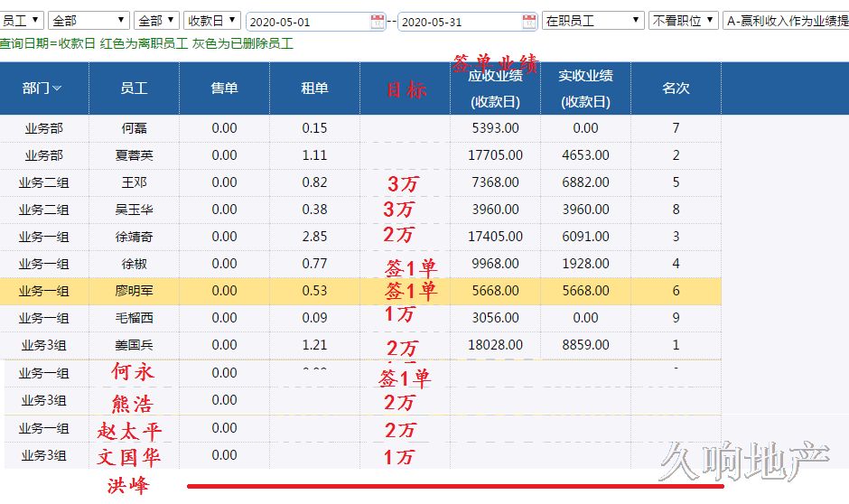Click the start date field 2020-05-01
849x504 pixels.
point(307,22)
